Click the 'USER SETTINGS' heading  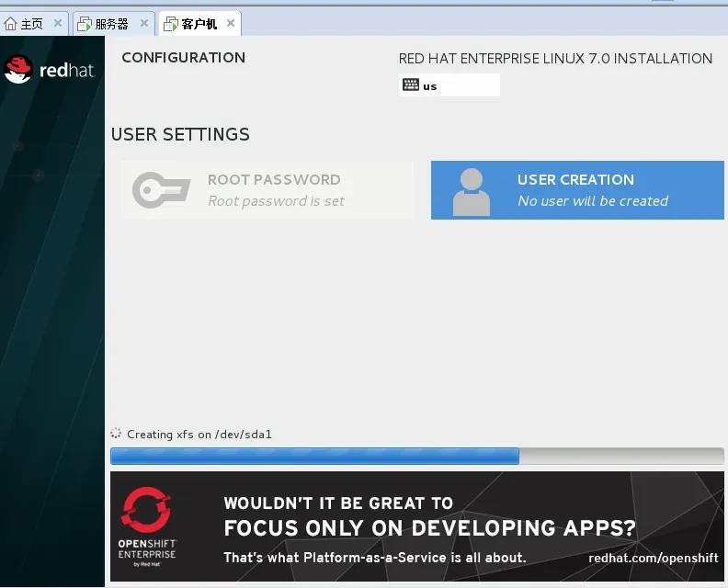[180, 134]
